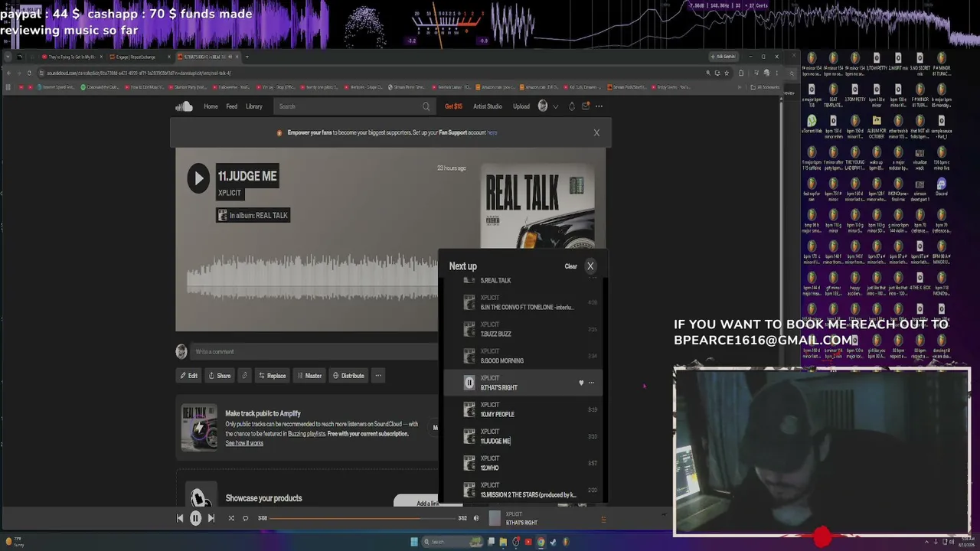
Task: Select 8.GOOD MORNING in the queue
Action: tap(523, 356)
